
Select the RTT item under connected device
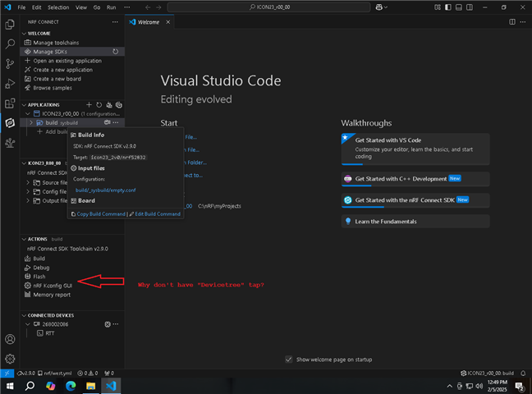(50, 333)
